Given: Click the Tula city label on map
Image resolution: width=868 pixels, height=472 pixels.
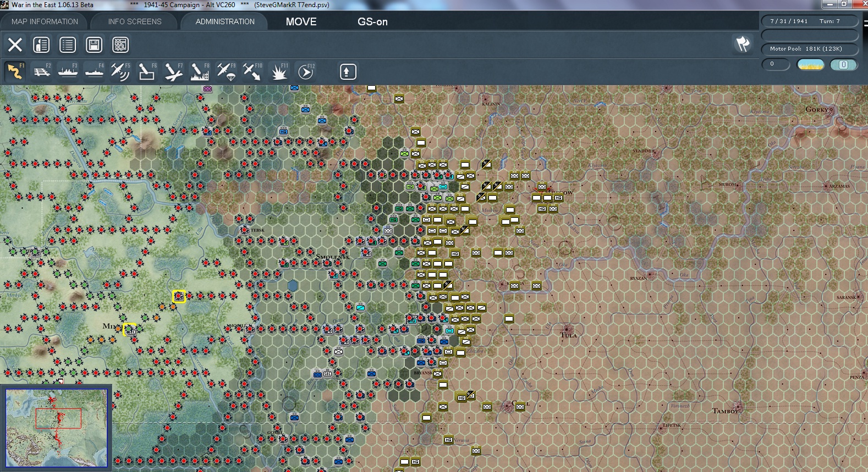Looking at the screenshot, I should point(568,334).
